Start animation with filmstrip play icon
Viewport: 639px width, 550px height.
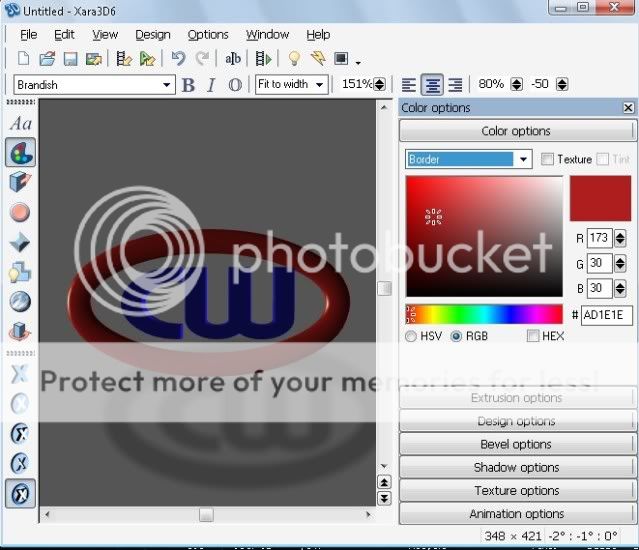[263, 59]
